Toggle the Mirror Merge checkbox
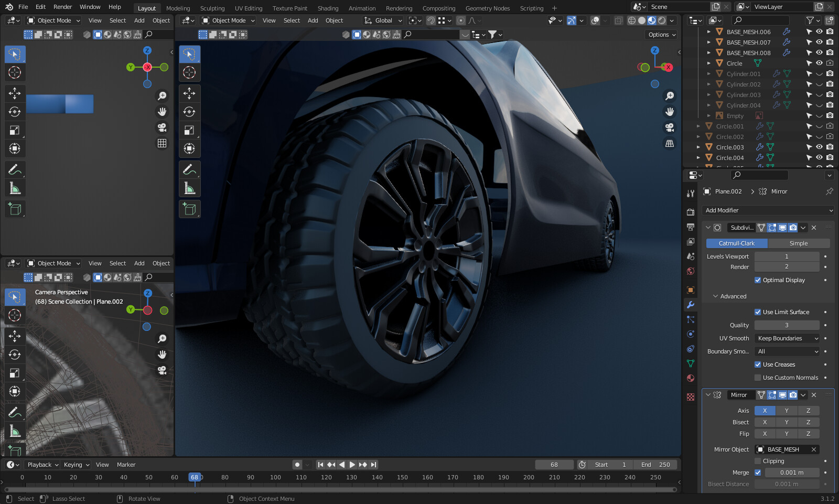 click(x=758, y=473)
